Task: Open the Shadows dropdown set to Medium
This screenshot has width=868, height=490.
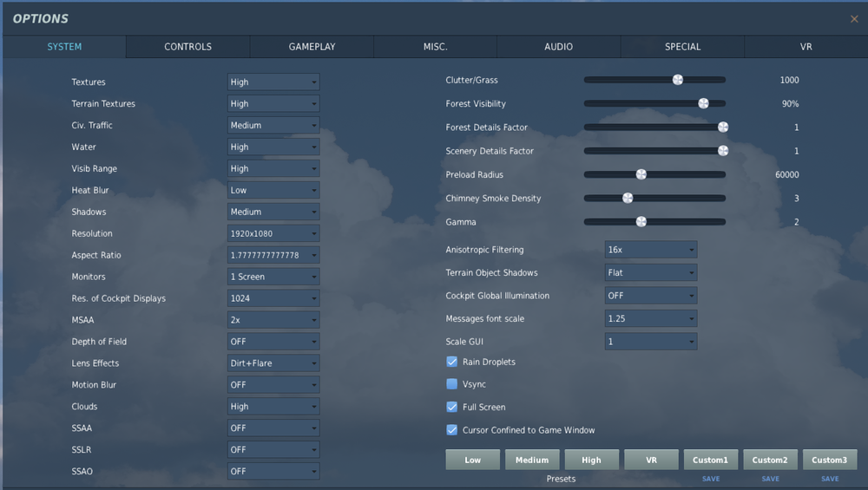Action: pyautogui.click(x=273, y=212)
